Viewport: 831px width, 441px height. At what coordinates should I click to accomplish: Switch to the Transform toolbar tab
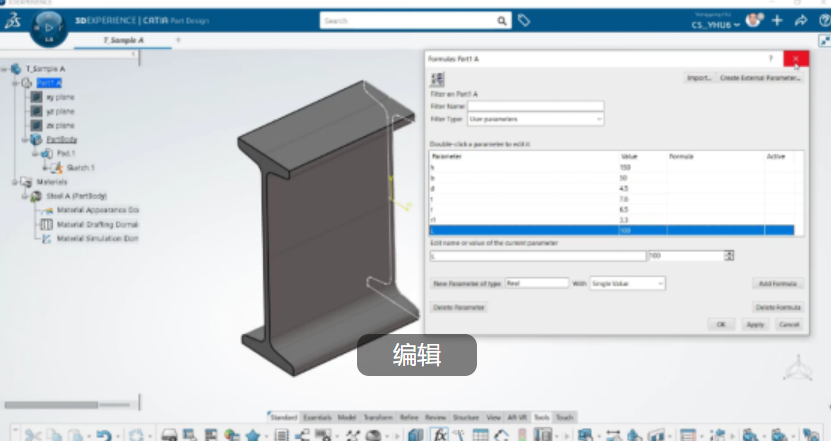(378, 418)
